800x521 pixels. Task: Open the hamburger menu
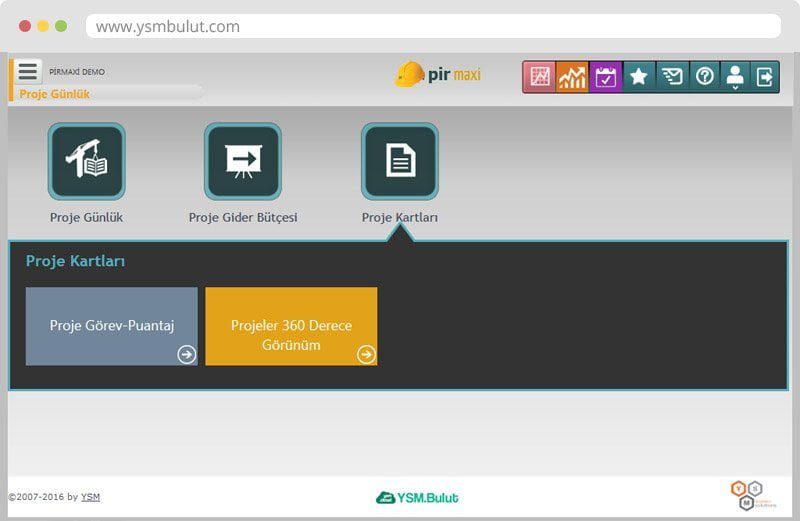28,71
